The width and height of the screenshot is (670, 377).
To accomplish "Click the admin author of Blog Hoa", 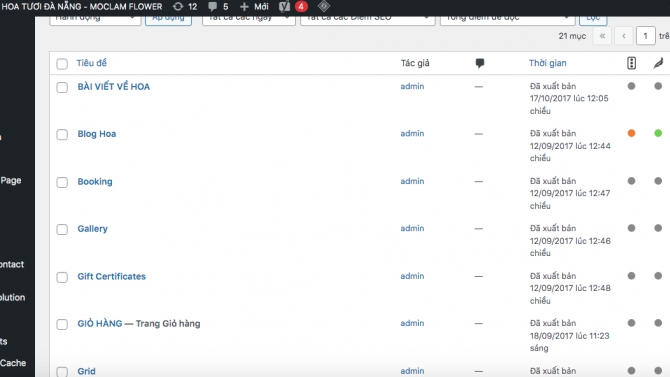I will [x=412, y=133].
